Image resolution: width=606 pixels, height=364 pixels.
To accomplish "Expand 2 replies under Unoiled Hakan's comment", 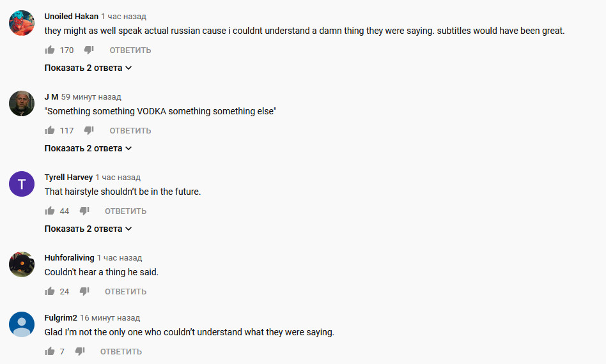I will (x=88, y=68).
